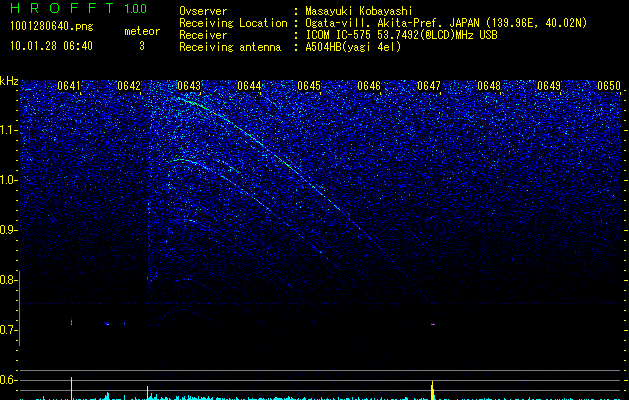Click the 0644 time marker
The height and width of the screenshot is (400, 629).
[249, 86]
